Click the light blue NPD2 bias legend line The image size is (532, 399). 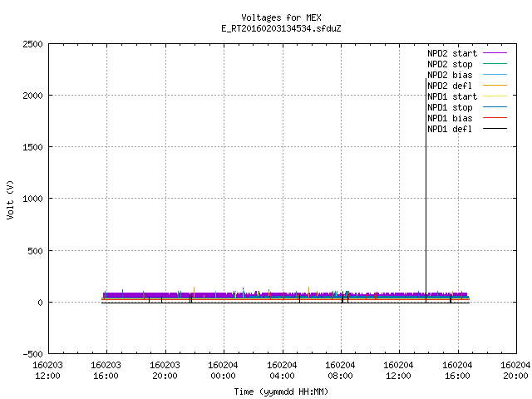(495, 75)
